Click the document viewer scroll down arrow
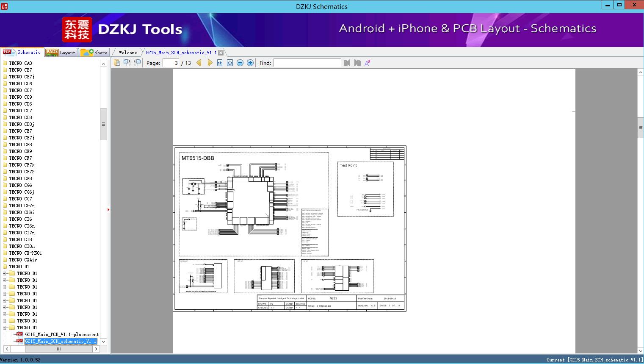Image resolution: width=644 pixels, height=364 pixels. (x=641, y=350)
